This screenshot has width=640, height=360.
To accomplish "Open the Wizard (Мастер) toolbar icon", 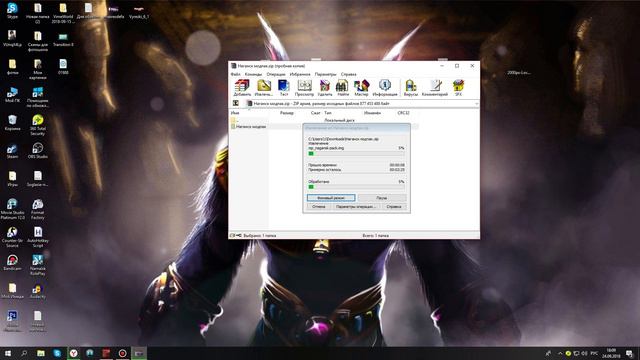I will pos(361,87).
